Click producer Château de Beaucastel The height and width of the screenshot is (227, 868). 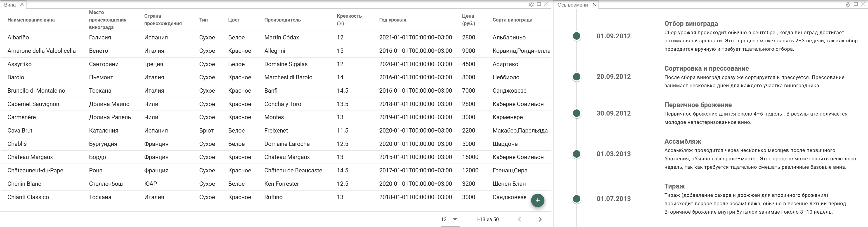pos(294,171)
